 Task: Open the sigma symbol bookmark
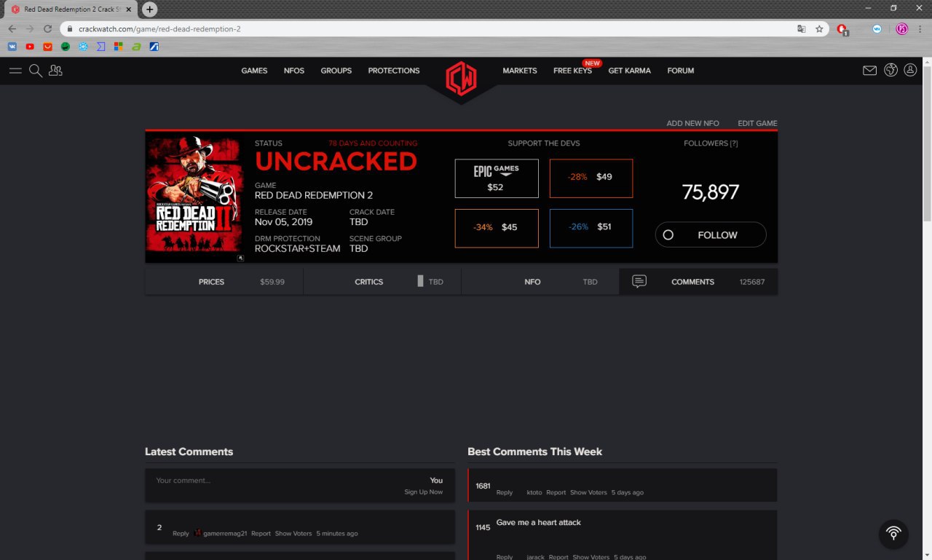click(x=100, y=47)
